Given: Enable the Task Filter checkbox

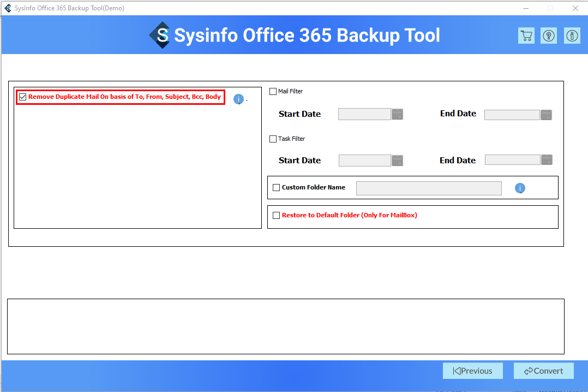Looking at the screenshot, I should pos(273,139).
